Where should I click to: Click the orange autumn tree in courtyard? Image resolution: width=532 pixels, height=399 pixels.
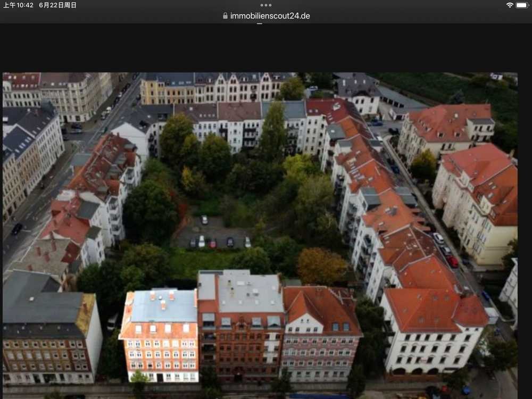pyautogui.click(x=321, y=265)
